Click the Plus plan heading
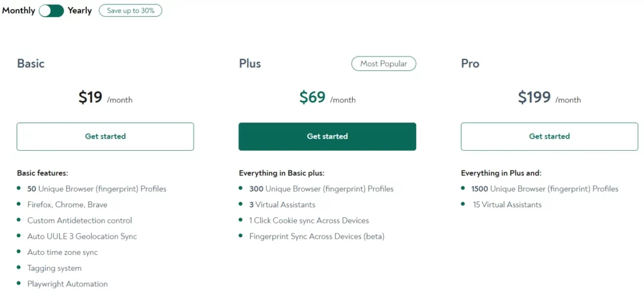 click(x=250, y=63)
